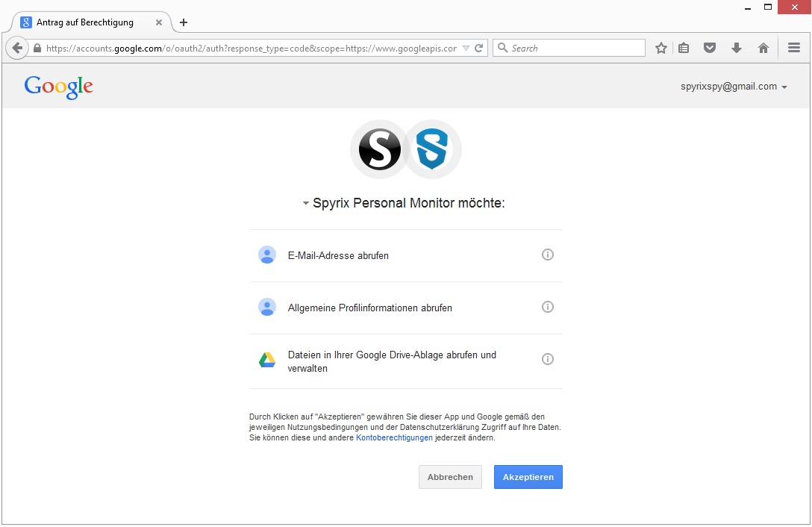Click the padlock site security icon
The image size is (812, 527).
[x=37, y=49]
